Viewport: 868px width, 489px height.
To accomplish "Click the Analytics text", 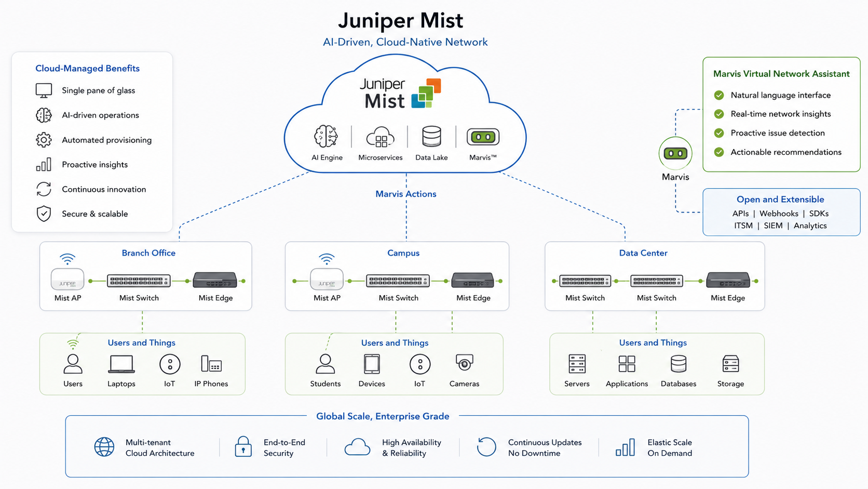I will tap(810, 226).
